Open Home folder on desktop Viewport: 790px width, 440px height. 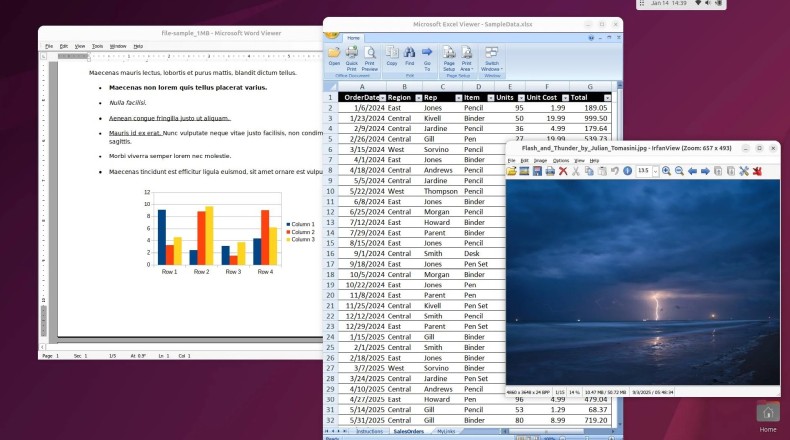(x=767, y=414)
